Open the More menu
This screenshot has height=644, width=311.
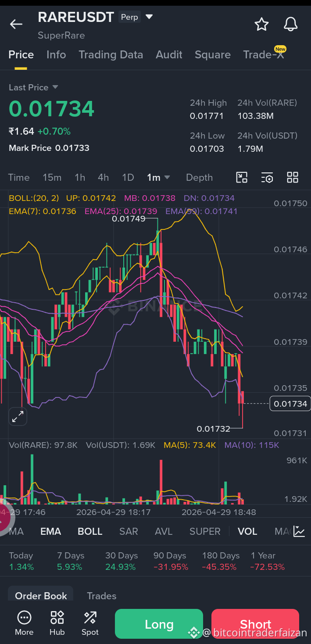tap(24, 623)
